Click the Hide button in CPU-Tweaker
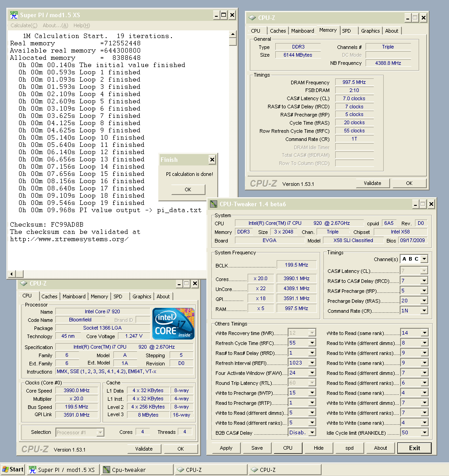449x476 pixels. [319, 448]
